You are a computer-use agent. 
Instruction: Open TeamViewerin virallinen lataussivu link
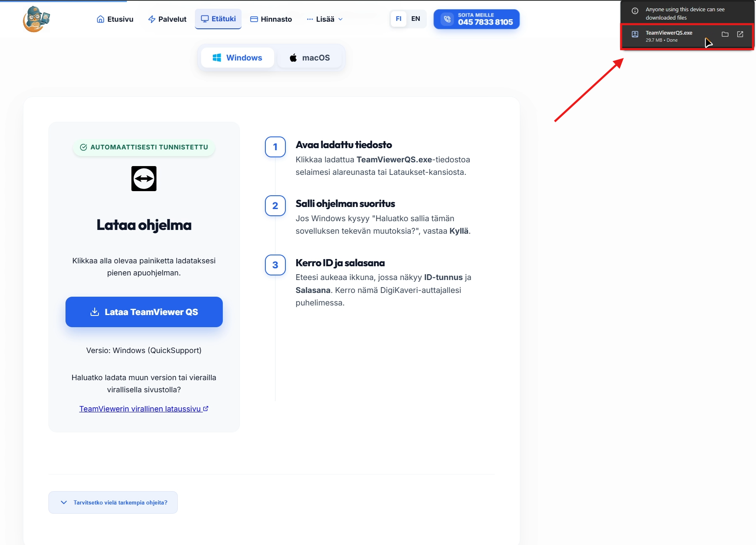[x=144, y=409]
